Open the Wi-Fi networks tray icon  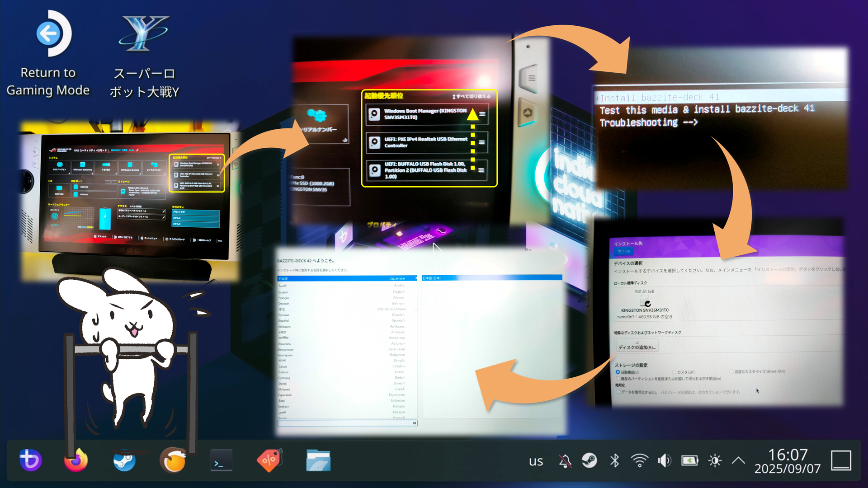(x=639, y=461)
